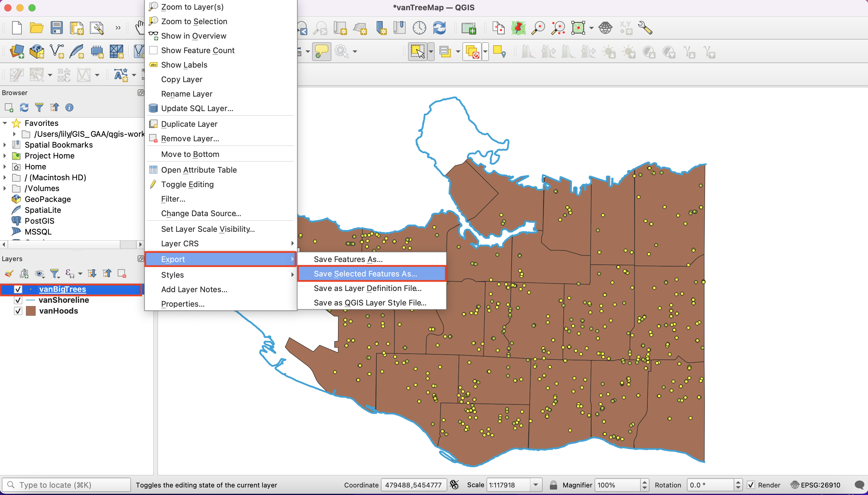
Task: Choose Save Selected Features As
Action: coord(365,274)
